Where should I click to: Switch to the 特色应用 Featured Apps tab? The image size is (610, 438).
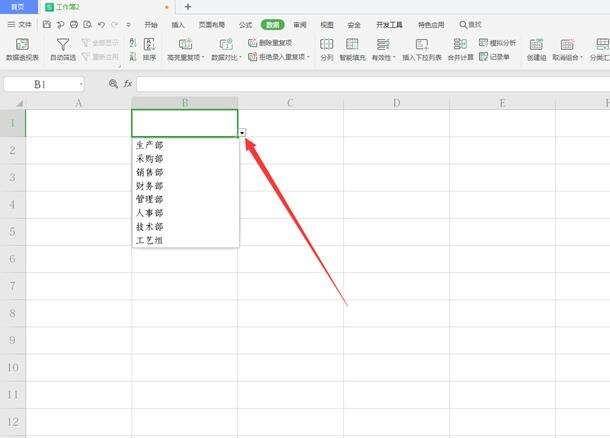[x=431, y=25]
